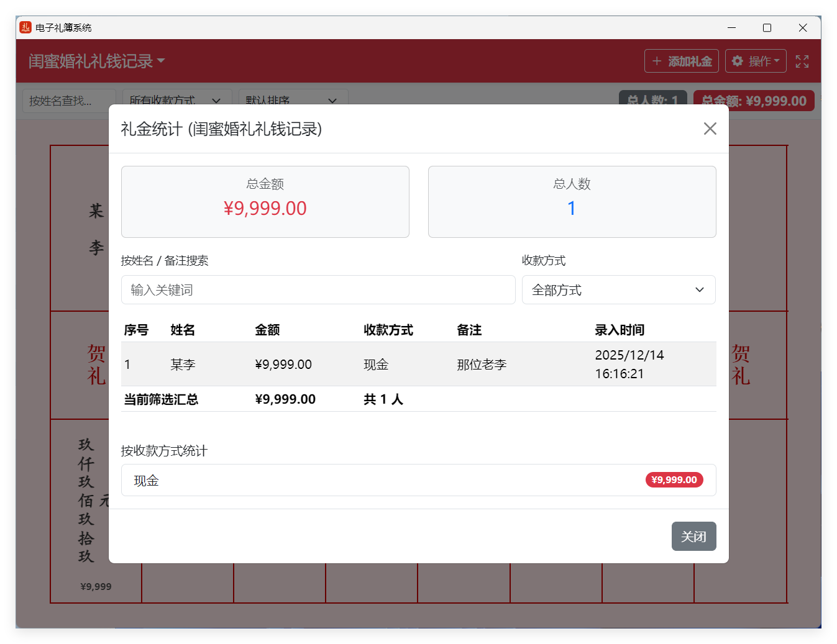Open the 默认排序 sorting dropdown

[x=292, y=101]
